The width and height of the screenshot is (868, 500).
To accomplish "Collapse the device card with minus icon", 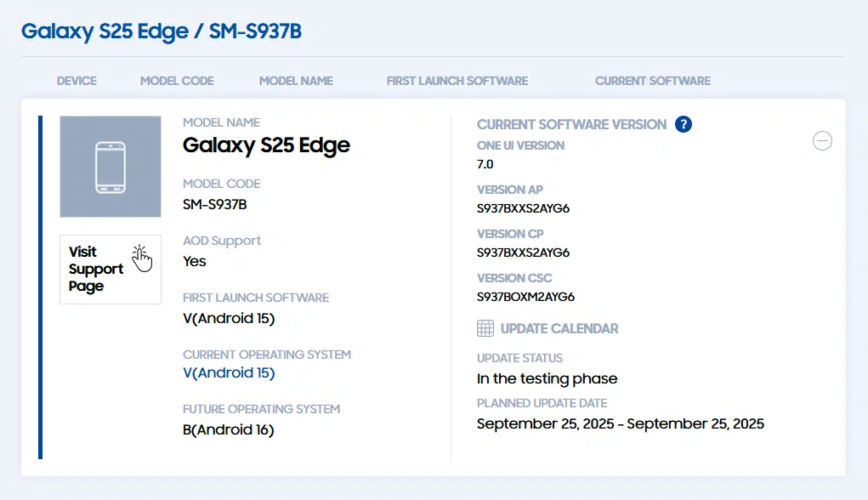I will click(822, 141).
